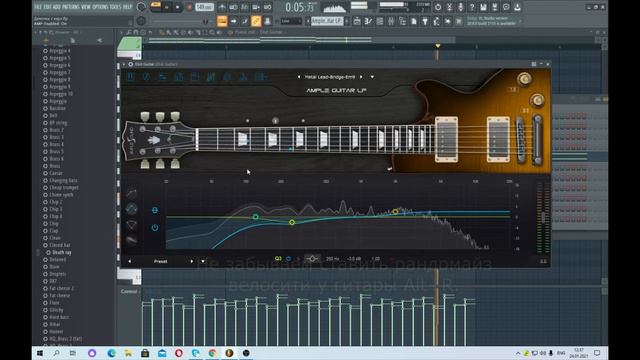Open the PATTERNS menu
The width and height of the screenshot is (640, 360).
tap(71, 7)
